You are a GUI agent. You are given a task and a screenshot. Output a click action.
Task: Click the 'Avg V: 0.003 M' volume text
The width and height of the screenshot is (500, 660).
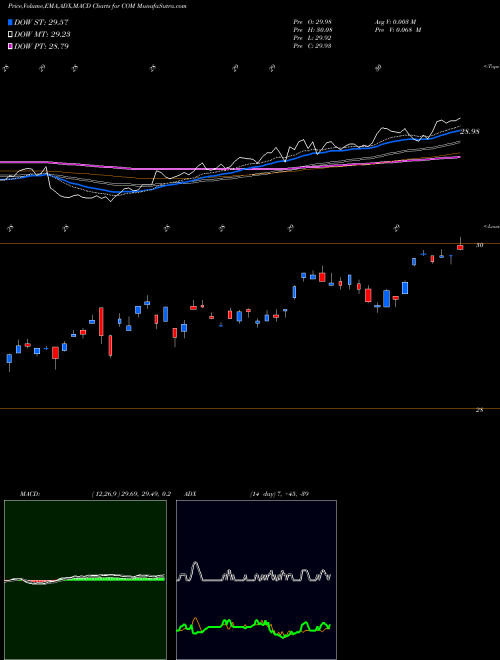(x=397, y=22)
